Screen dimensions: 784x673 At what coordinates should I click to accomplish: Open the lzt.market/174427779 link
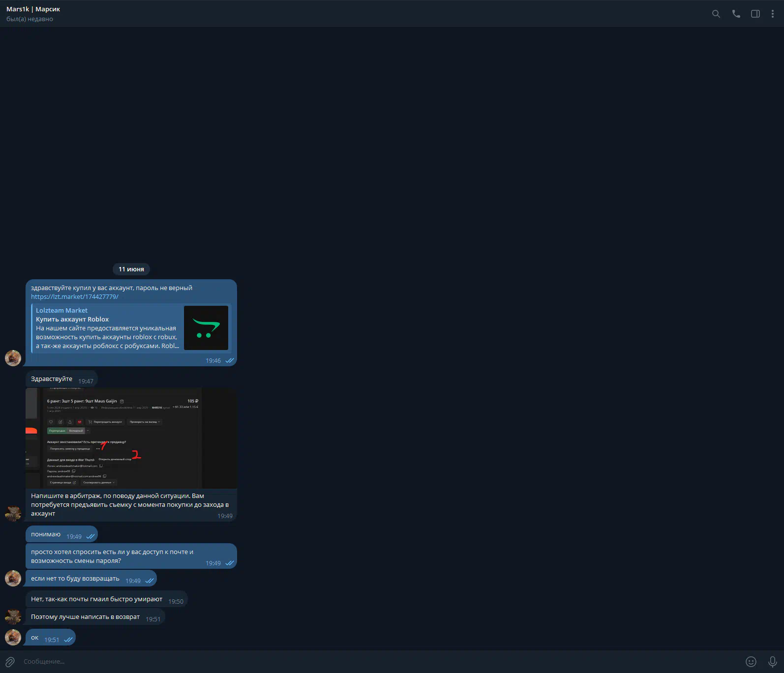point(75,297)
